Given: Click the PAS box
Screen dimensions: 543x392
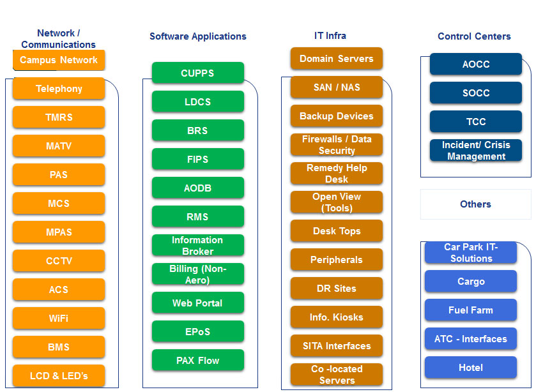Looking at the screenshot, I should [59, 175].
